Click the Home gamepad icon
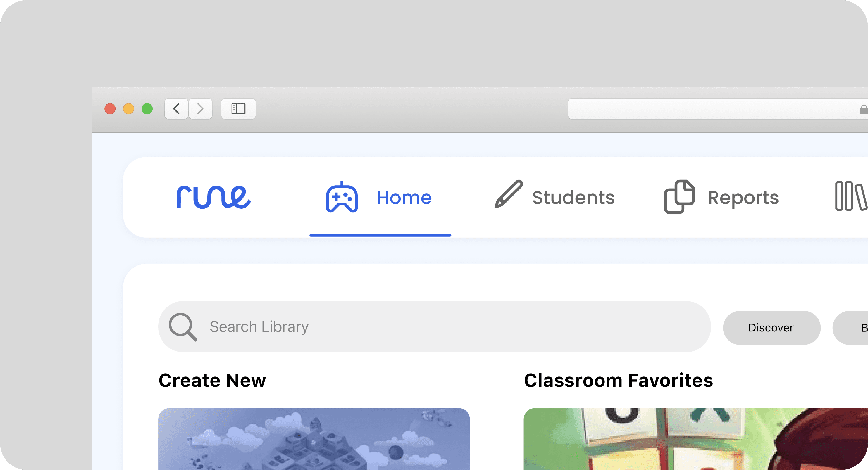868x470 pixels. click(342, 198)
